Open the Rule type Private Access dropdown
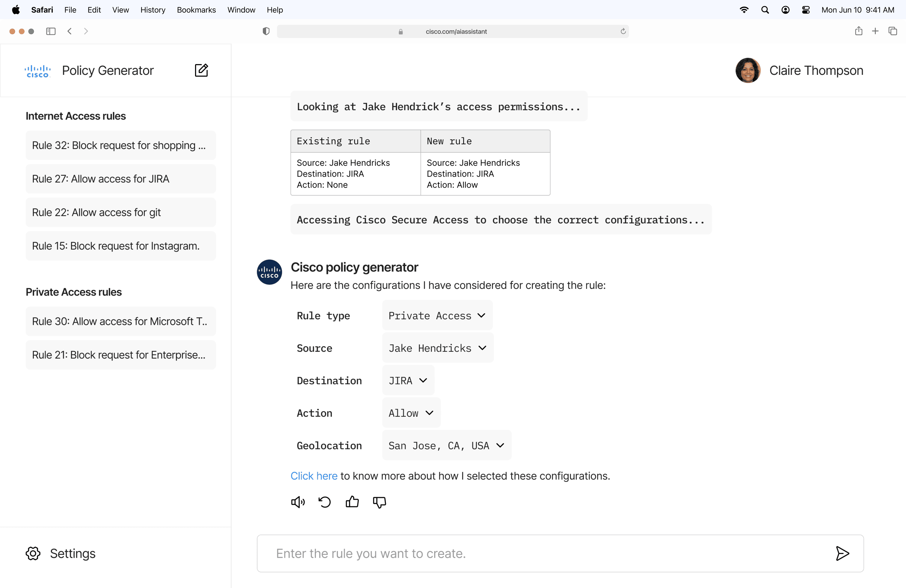906x588 pixels. pos(437,315)
